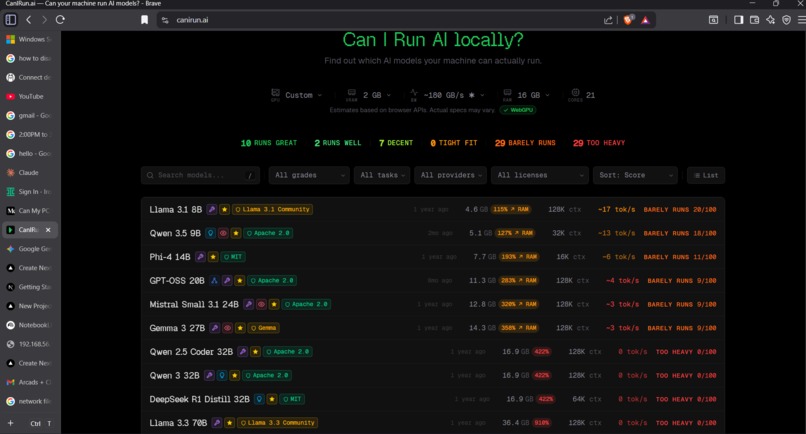
Task: Switch to the Notebook tab
Action: (x=30, y=324)
